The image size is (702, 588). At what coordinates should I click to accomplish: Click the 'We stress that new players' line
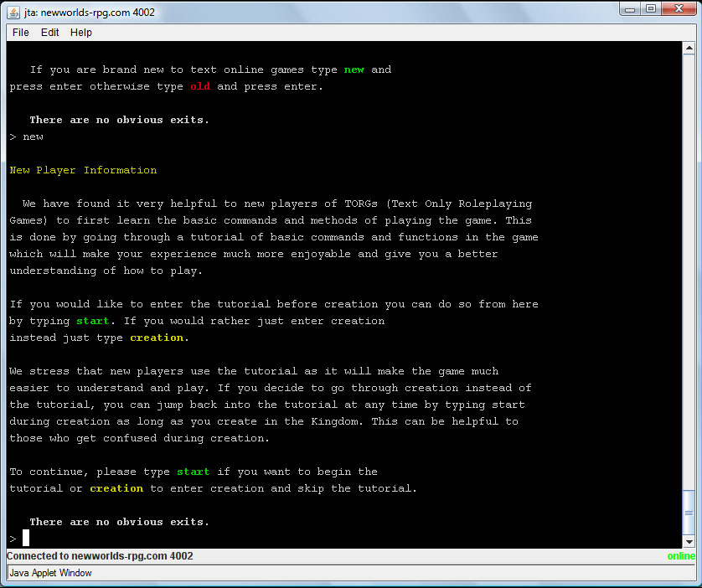click(254, 371)
